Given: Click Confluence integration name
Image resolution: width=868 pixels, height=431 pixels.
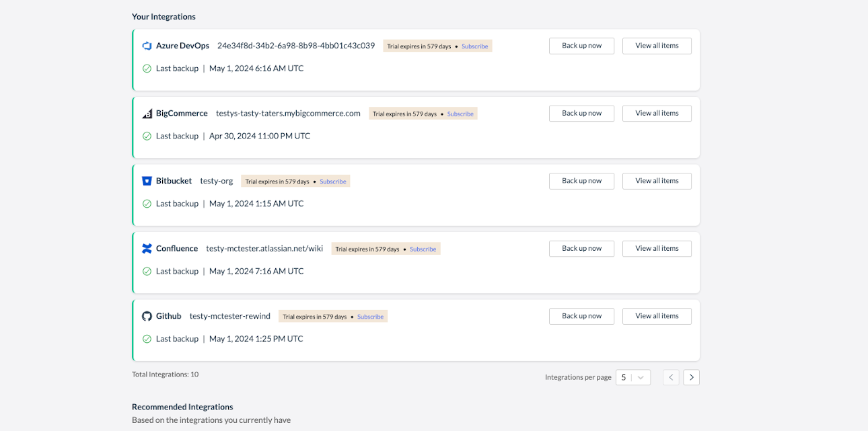Looking at the screenshot, I should coord(177,249).
